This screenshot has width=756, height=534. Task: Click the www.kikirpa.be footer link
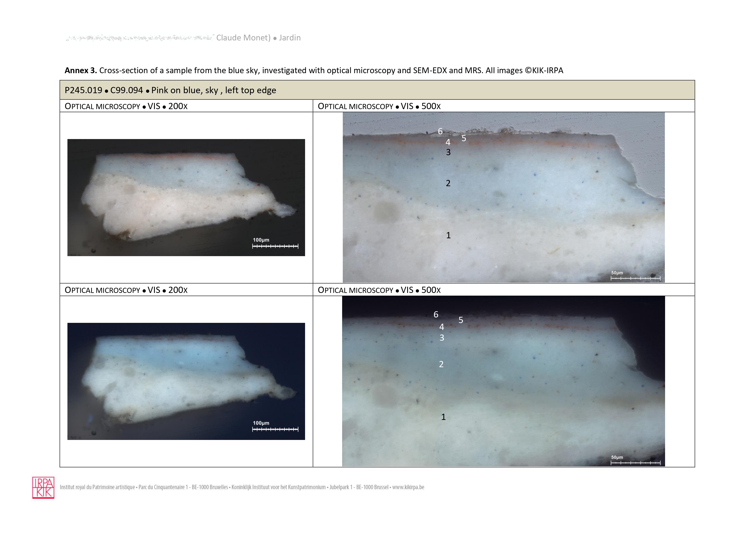408,487
